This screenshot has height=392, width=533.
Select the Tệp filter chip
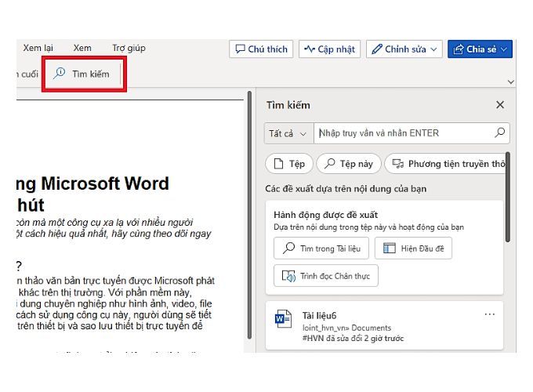point(289,164)
